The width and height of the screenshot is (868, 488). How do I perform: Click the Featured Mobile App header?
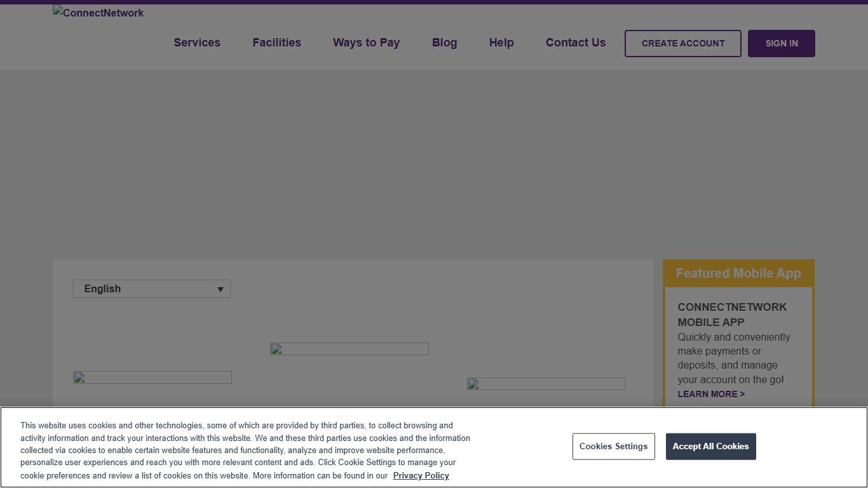pos(738,273)
